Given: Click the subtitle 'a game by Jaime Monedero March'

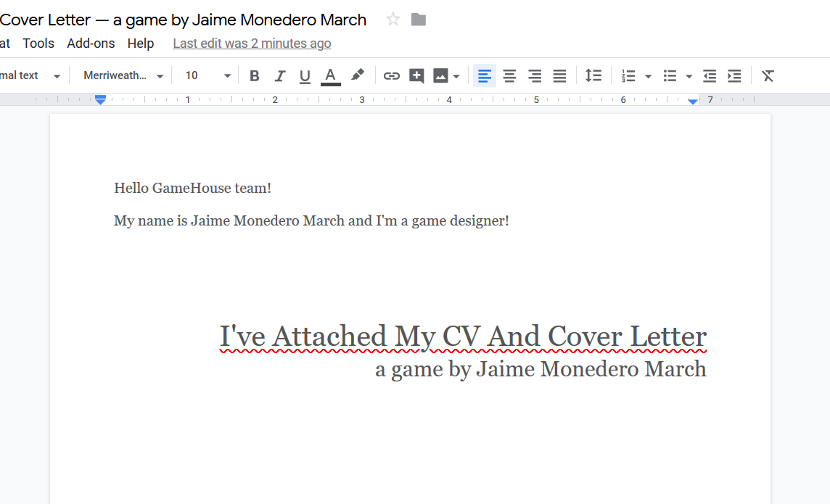Looking at the screenshot, I should click(x=541, y=369).
